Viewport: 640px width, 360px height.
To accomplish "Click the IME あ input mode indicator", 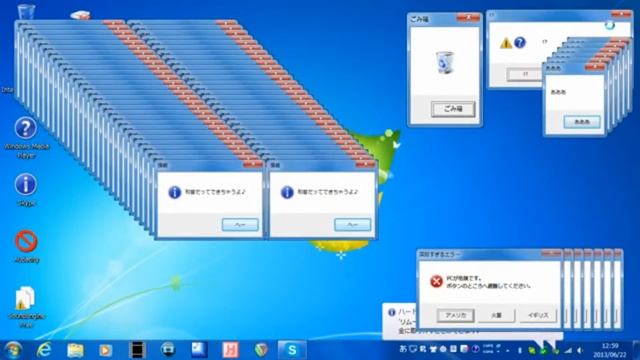I will point(403,349).
